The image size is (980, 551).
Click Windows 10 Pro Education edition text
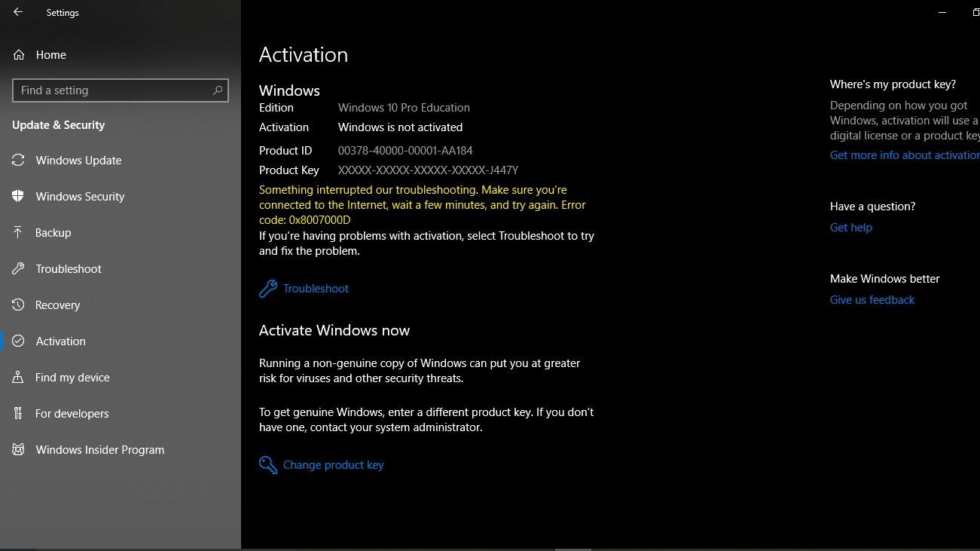point(404,108)
